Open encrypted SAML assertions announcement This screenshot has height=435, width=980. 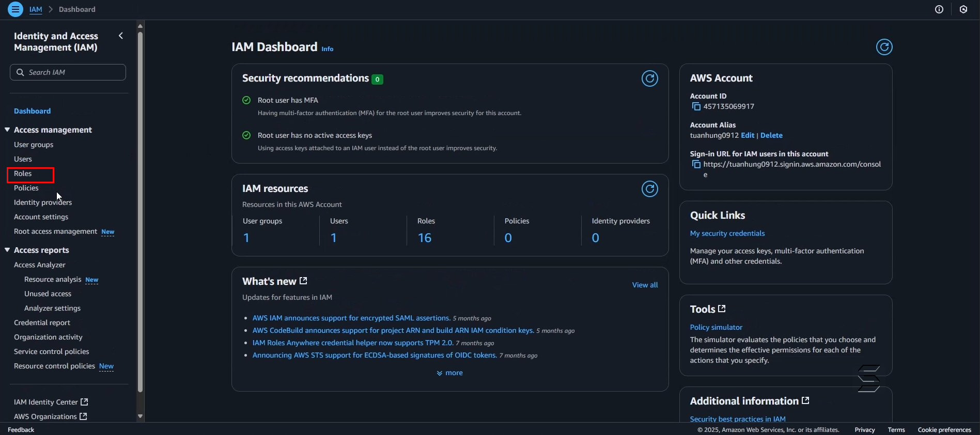tap(351, 318)
